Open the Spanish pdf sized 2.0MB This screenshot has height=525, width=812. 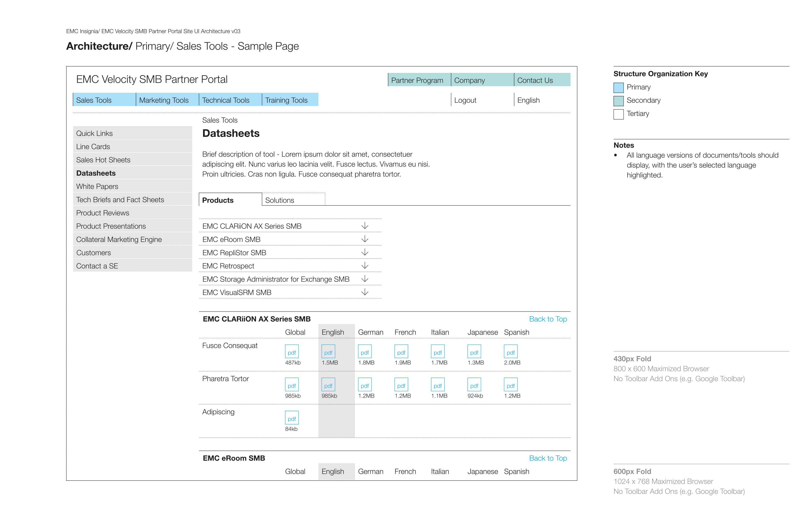(x=510, y=352)
